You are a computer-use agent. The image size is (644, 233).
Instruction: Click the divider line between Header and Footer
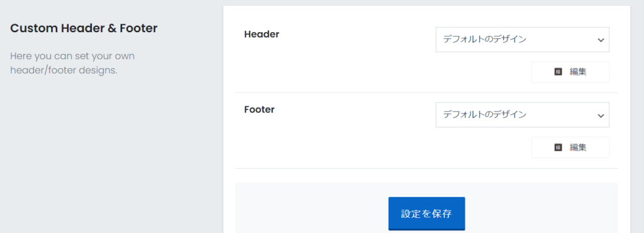coord(427,93)
